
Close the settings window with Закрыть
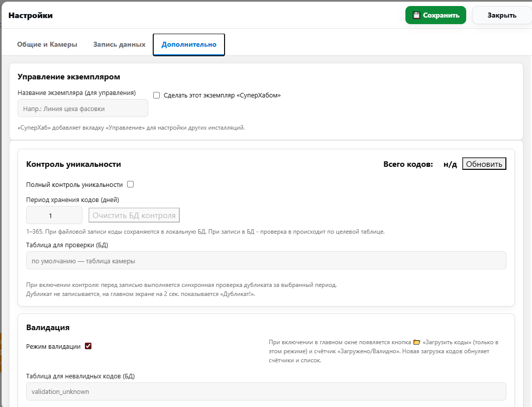(x=502, y=15)
